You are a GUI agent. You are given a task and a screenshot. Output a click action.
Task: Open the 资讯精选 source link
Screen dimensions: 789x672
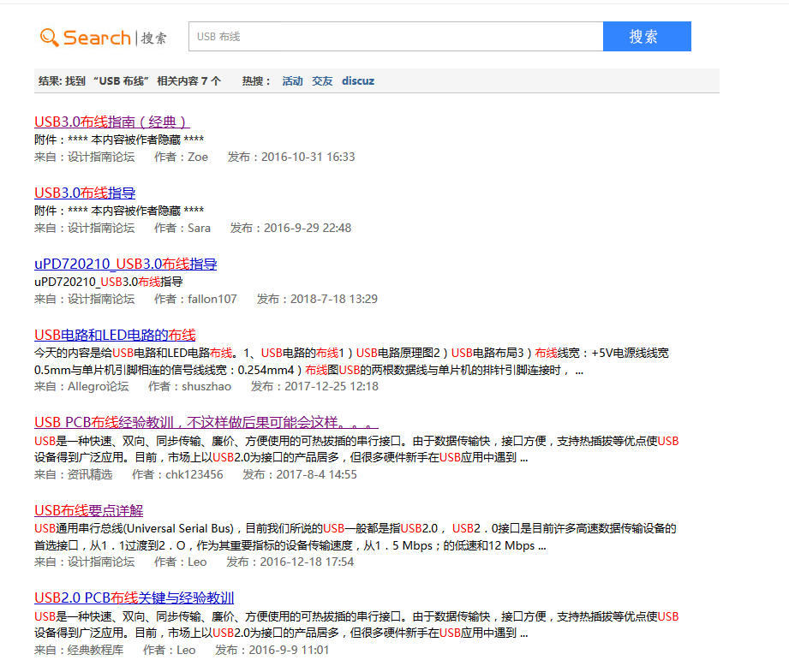point(90,474)
